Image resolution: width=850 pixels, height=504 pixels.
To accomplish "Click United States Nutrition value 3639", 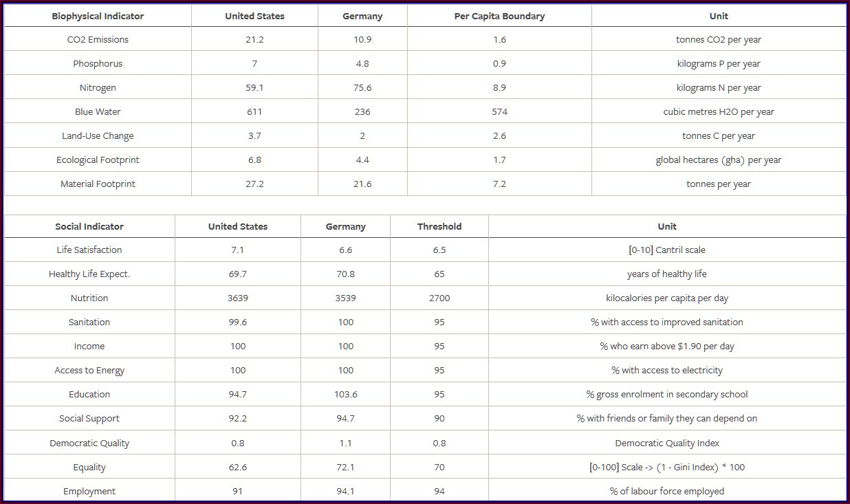I will (238, 298).
